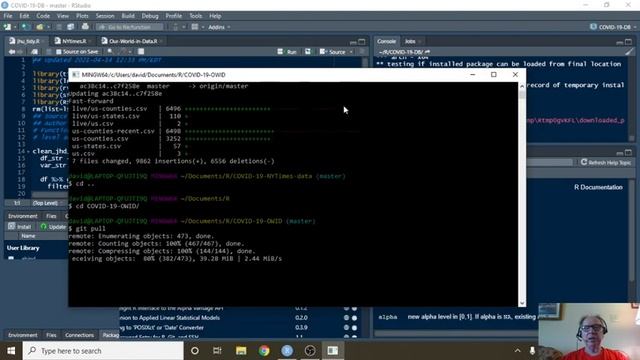
Task: Minimize the source editor pane
Action: point(353,42)
